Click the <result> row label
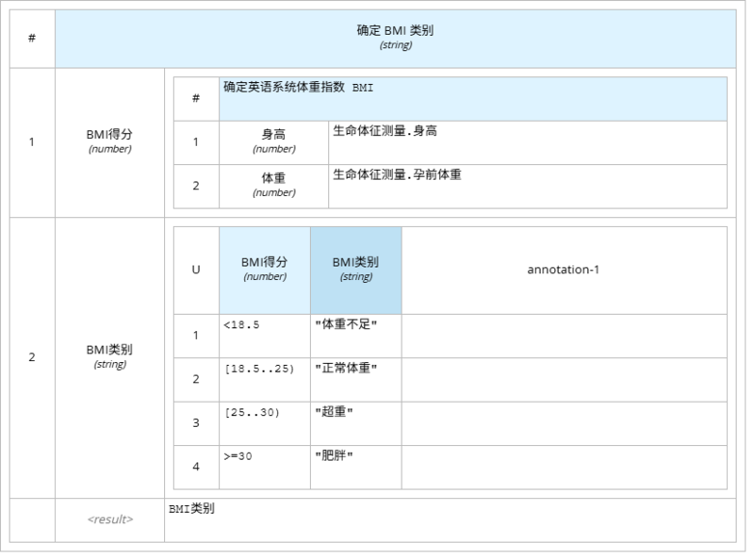This screenshot has width=754, height=560. (109, 519)
